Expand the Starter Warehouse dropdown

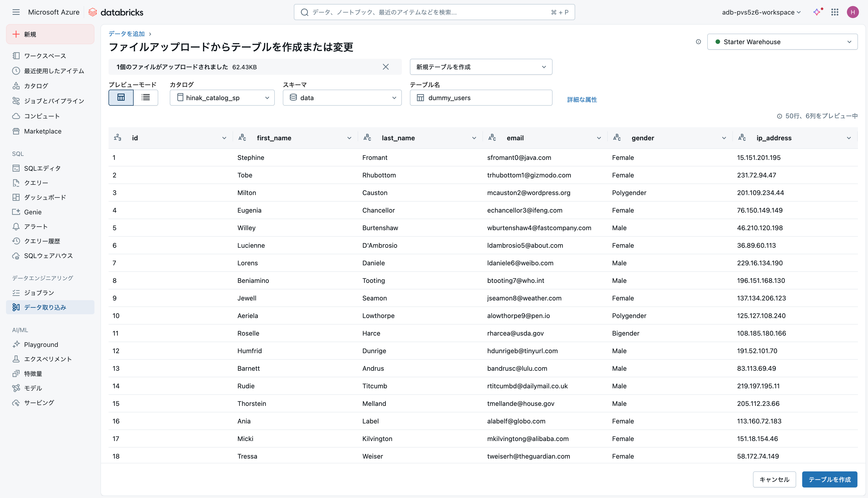[782, 42]
